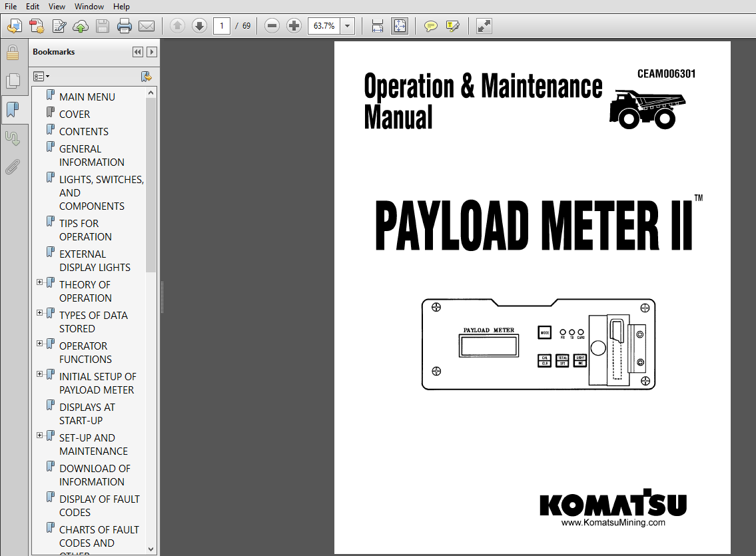Open the bookmarks options dropdown menu
This screenshot has width=756, height=556.
(41, 76)
